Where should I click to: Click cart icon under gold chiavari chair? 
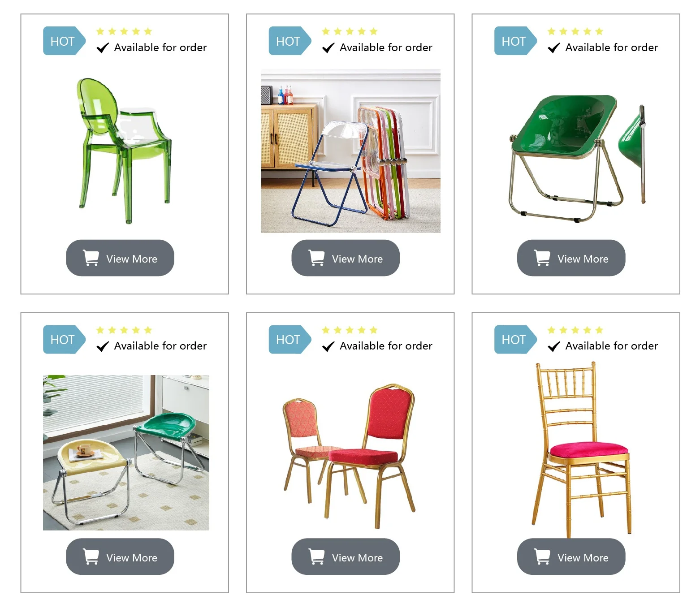542,557
